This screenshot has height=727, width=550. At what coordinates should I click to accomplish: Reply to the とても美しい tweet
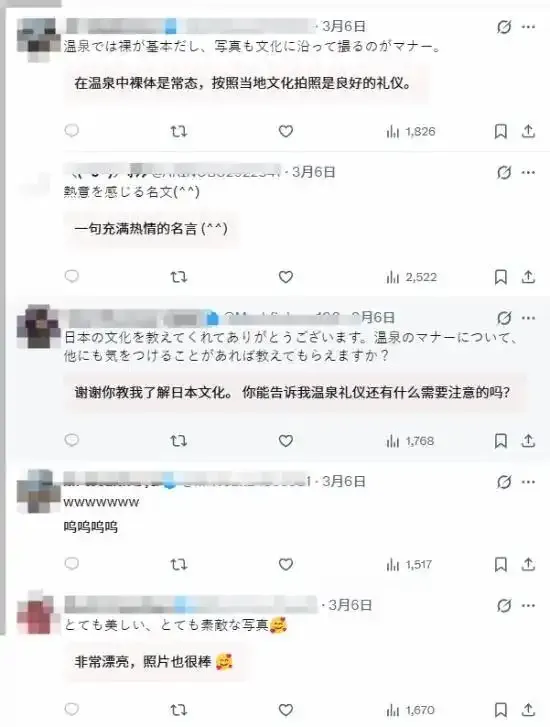pos(71,709)
